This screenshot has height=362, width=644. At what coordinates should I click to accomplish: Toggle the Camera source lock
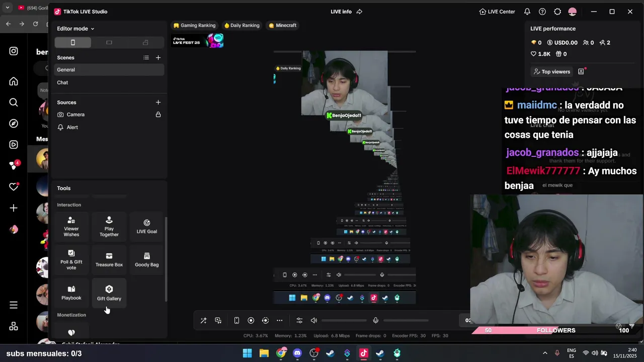coord(158,115)
